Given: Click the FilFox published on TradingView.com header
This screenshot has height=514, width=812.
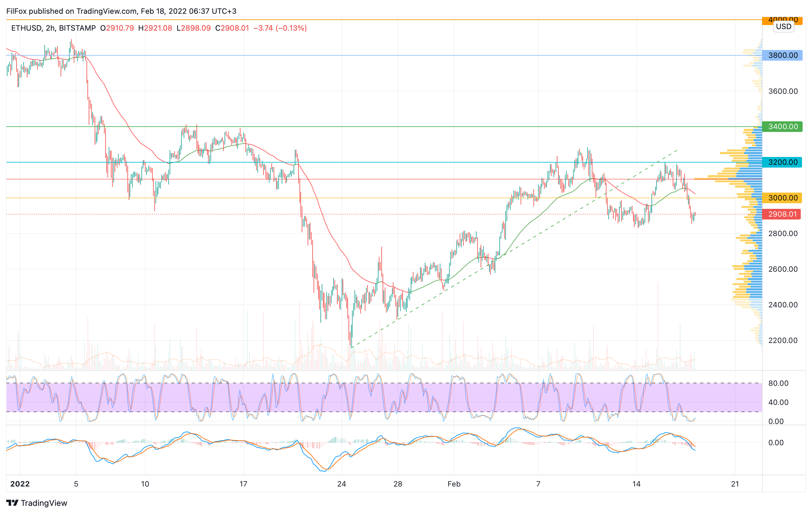Looking at the screenshot, I should click(x=121, y=11).
